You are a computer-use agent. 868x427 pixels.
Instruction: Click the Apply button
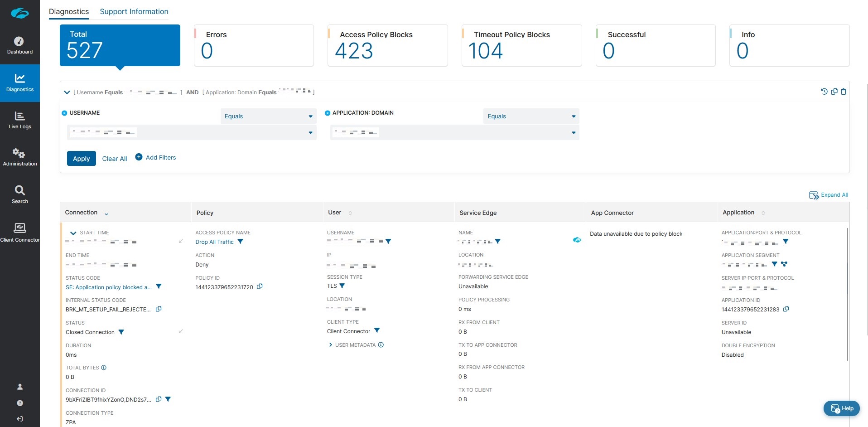point(82,158)
